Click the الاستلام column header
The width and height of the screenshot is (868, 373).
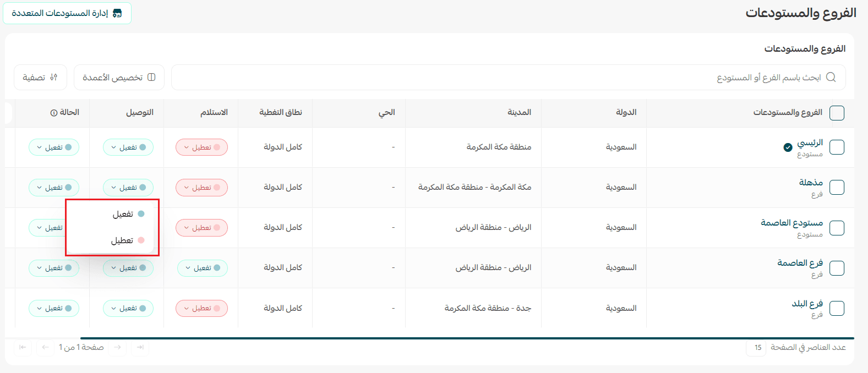pyautogui.click(x=214, y=112)
